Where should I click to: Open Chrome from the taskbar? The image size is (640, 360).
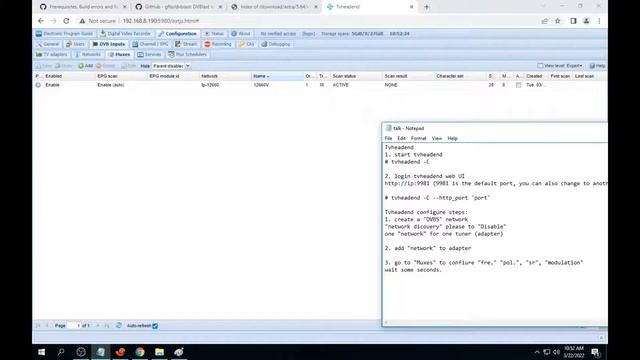[x=140, y=352]
